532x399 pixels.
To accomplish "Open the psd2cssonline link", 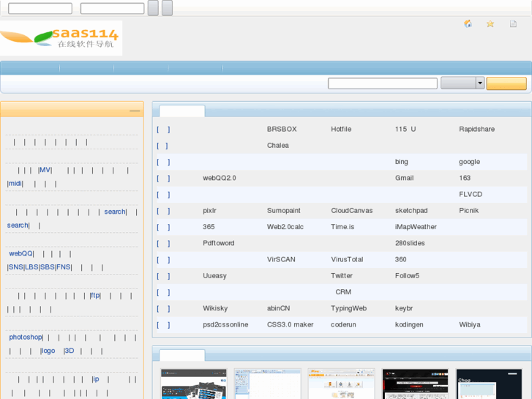I will (225, 324).
